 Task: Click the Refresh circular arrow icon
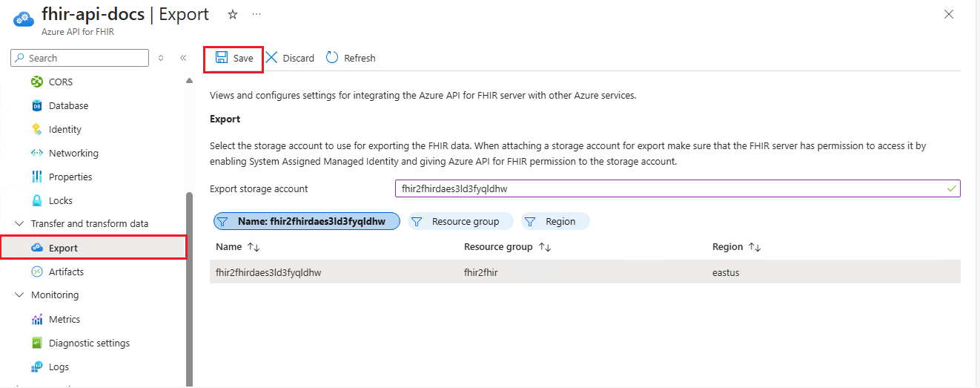[x=332, y=58]
